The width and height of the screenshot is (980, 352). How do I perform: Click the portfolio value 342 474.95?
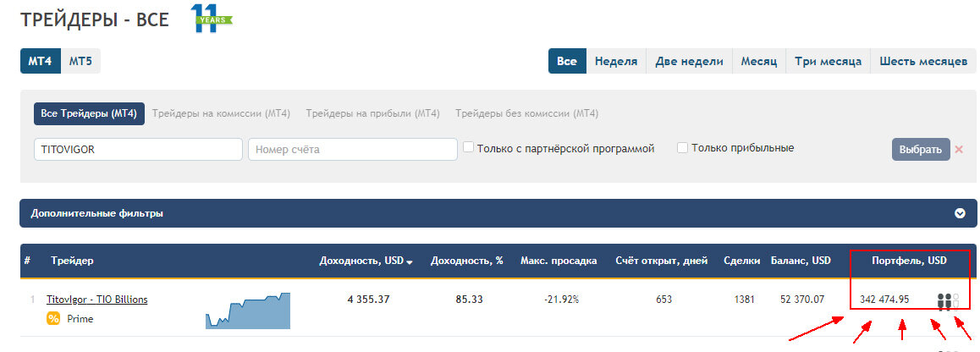pyautogui.click(x=884, y=300)
